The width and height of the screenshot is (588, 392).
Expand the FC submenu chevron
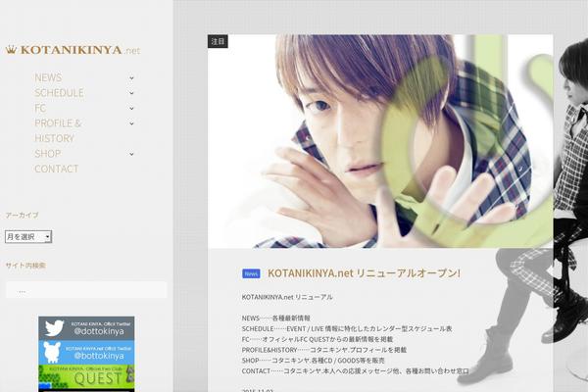point(131,109)
